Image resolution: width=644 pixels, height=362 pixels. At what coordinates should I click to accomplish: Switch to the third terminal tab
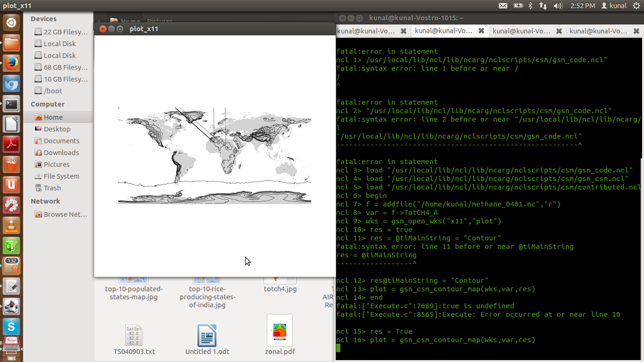click(521, 31)
